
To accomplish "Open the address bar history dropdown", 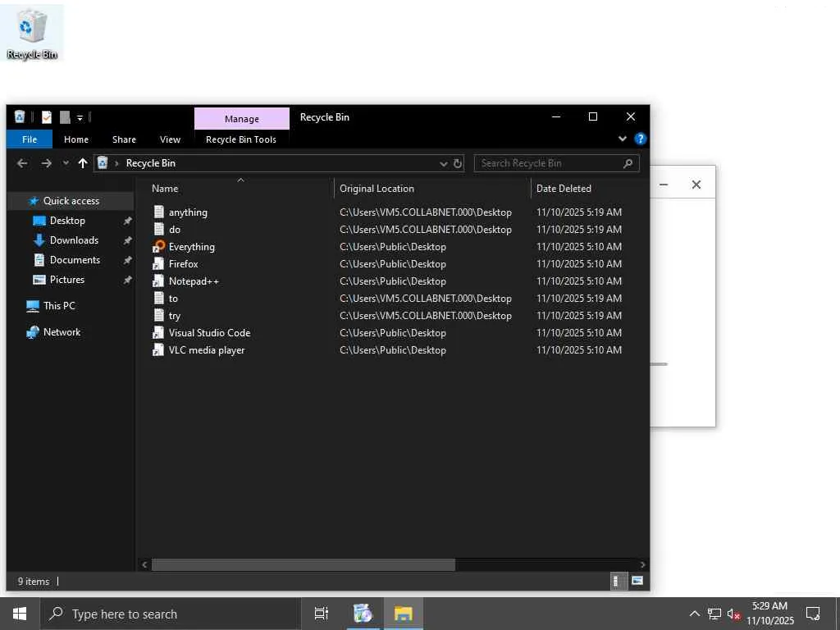I will click(443, 163).
